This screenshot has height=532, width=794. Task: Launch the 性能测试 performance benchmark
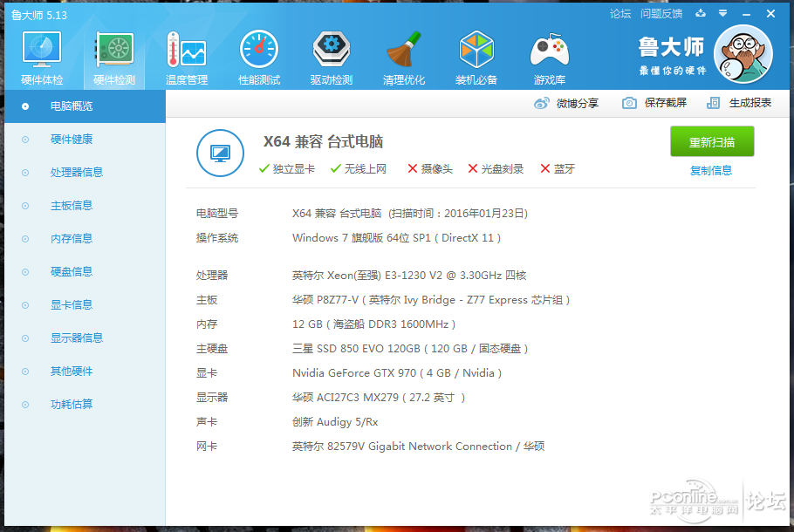(259, 58)
